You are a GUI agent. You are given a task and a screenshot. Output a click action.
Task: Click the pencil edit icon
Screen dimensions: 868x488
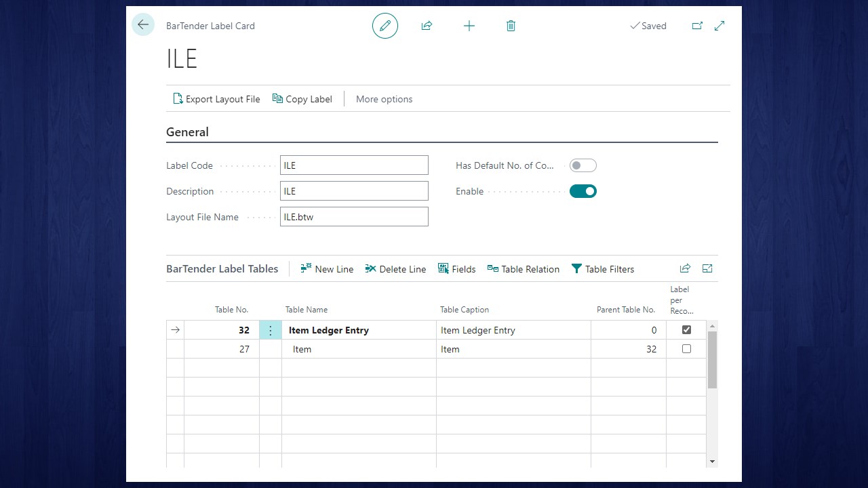(385, 26)
